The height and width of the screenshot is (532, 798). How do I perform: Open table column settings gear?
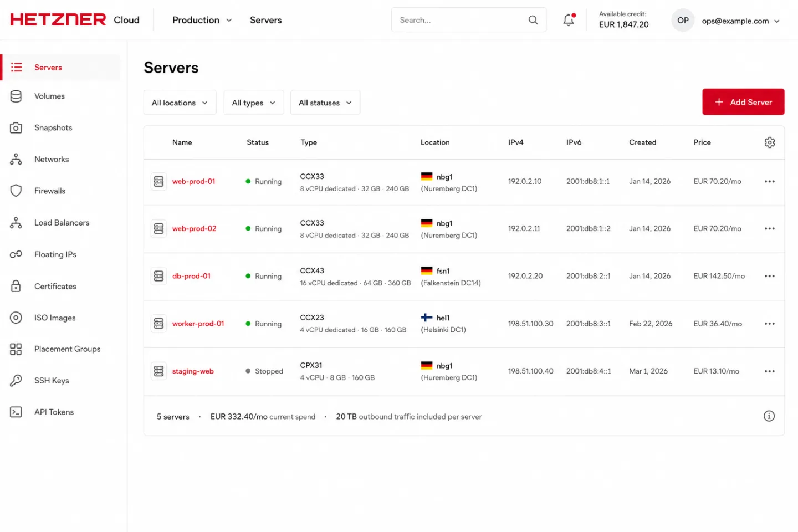pyautogui.click(x=770, y=142)
